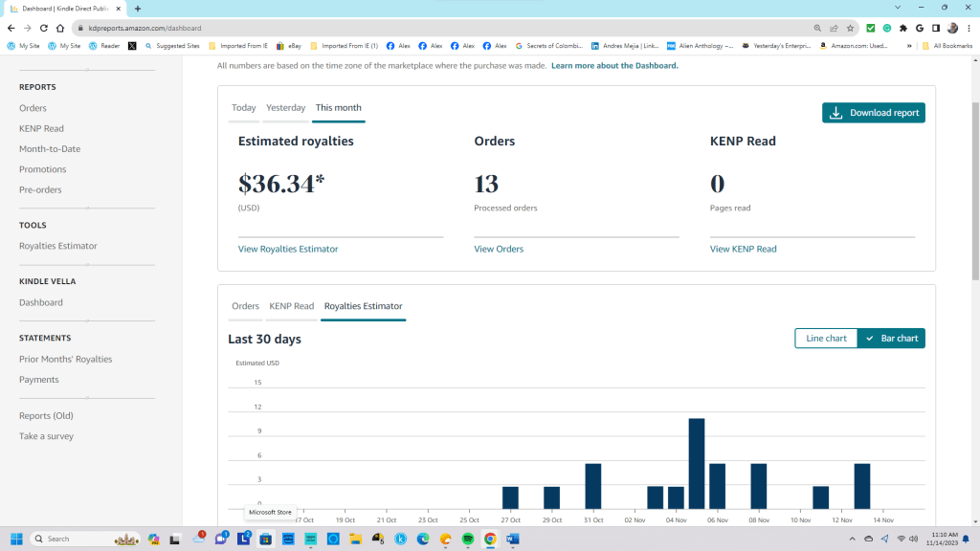Open Spotify from the taskbar
Viewport: 980px width, 551px height.
tap(468, 540)
